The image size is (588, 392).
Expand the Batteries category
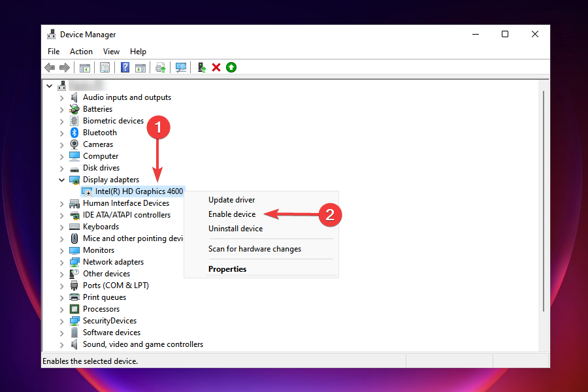tap(62, 110)
